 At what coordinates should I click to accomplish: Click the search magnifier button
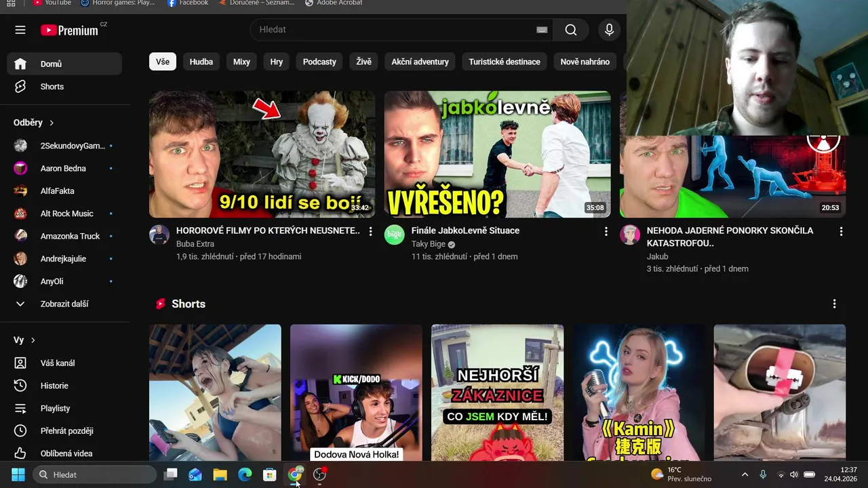pos(571,30)
